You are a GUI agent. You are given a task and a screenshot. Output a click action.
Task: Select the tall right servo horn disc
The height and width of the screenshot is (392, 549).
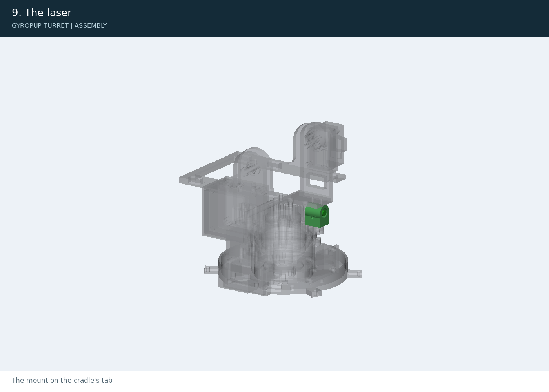pyautogui.click(x=314, y=140)
